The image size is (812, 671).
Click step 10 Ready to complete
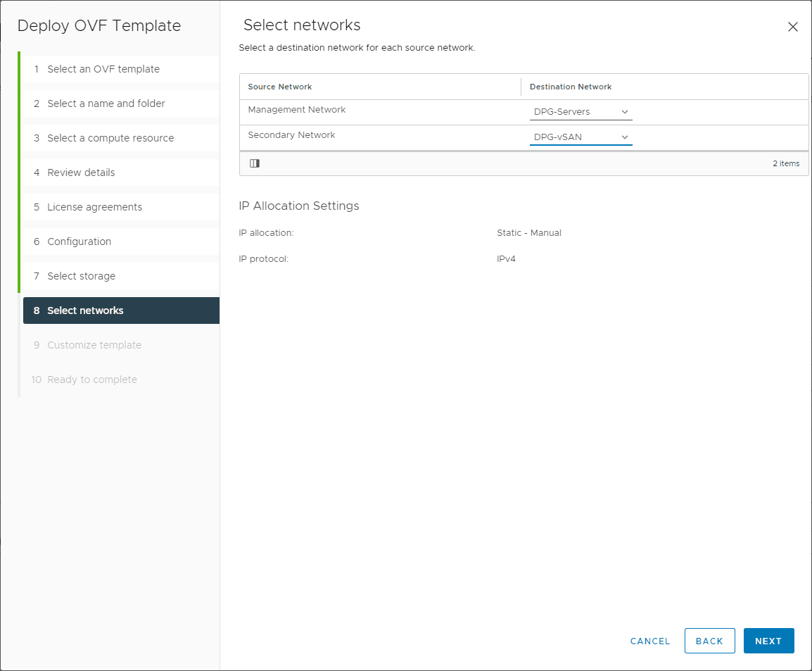(92, 380)
